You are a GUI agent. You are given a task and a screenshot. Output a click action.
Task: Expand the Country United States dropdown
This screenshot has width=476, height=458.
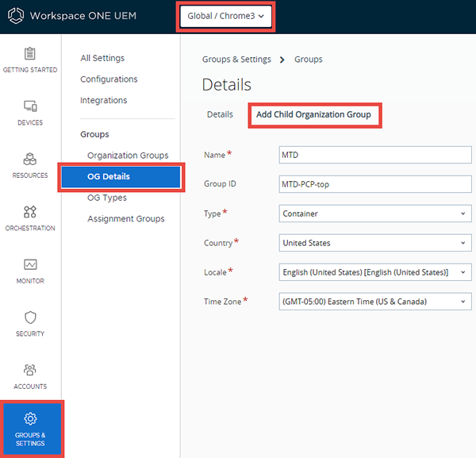[x=375, y=243]
